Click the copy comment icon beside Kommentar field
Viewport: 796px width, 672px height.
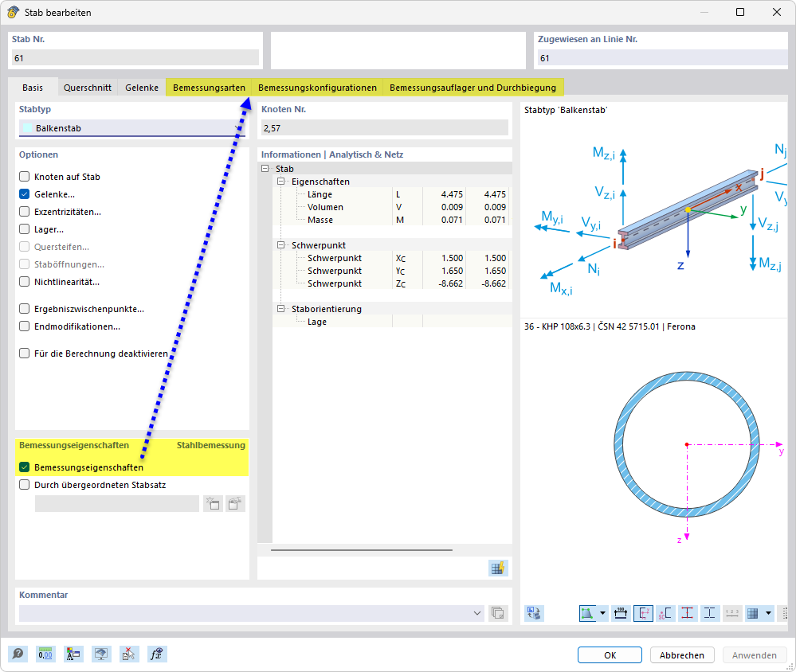(x=498, y=612)
